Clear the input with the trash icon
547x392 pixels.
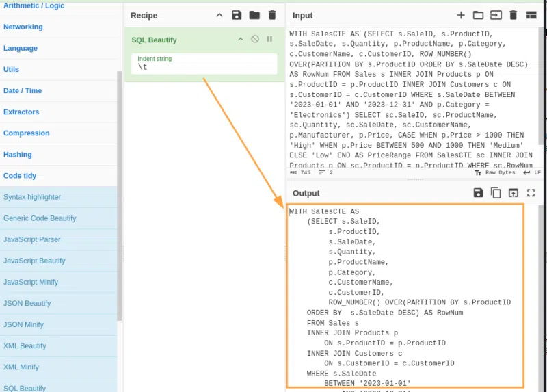[513, 15]
